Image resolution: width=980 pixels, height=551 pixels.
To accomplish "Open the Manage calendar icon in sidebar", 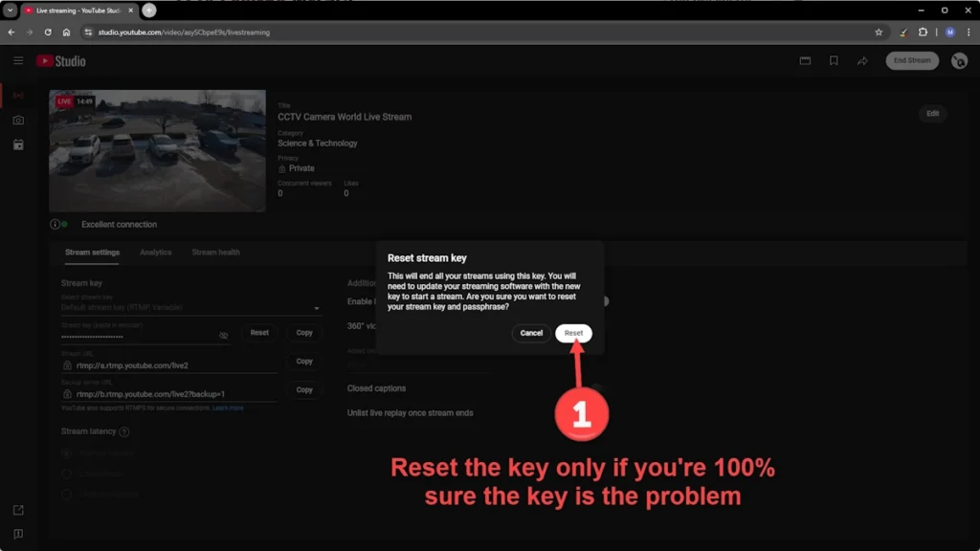I will tap(18, 145).
